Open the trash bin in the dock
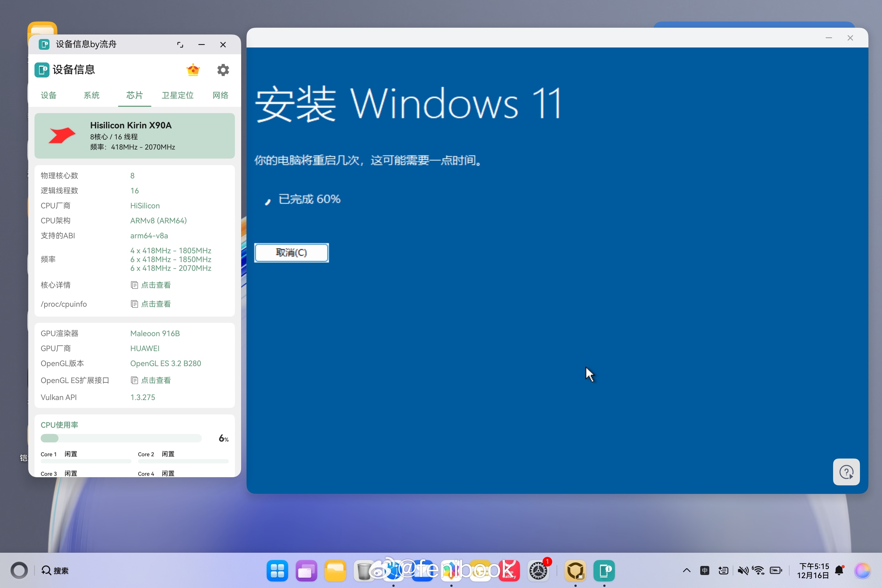Viewport: 882px width, 588px height. click(363, 570)
